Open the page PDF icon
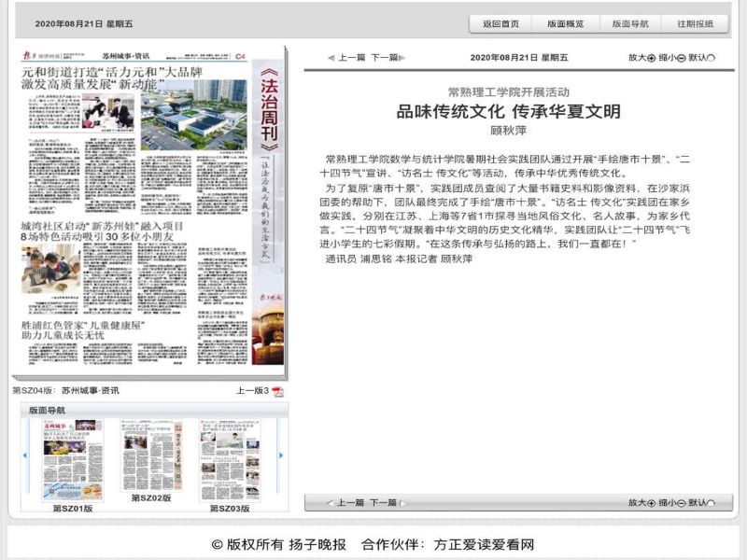 [x=277, y=391]
